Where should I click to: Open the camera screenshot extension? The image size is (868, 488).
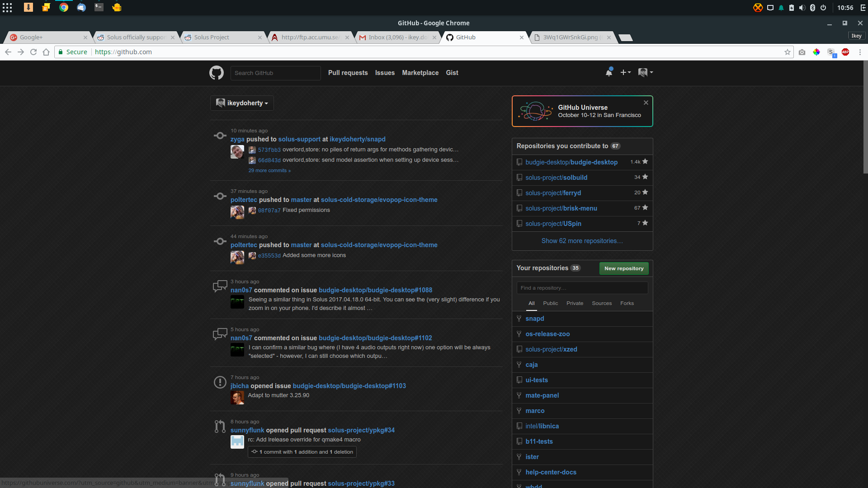click(x=802, y=52)
